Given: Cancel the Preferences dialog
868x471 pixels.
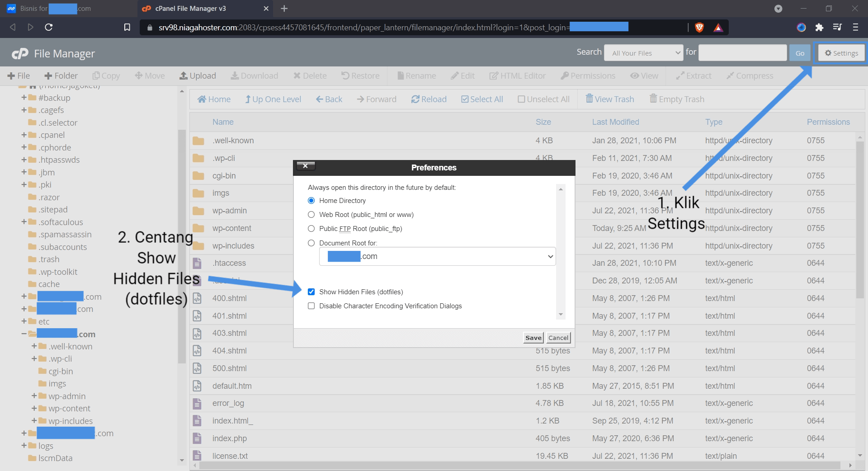Looking at the screenshot, I should click(558, 338).
